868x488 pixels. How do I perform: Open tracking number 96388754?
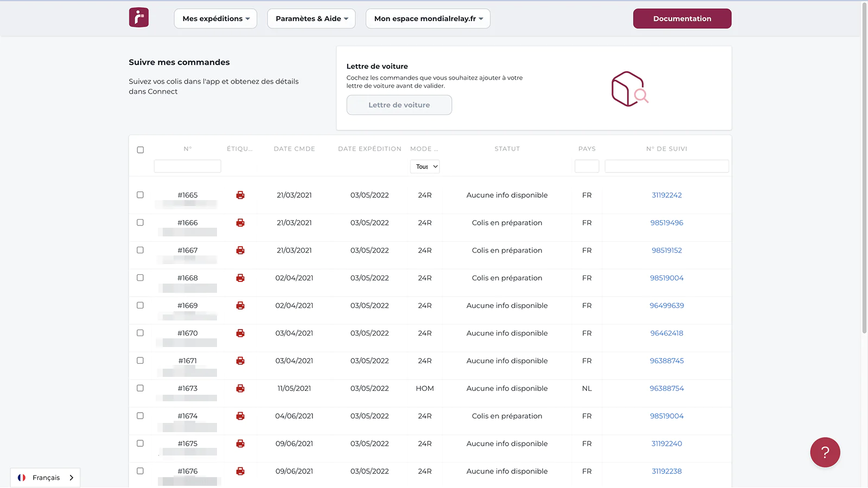click(667, 389)
